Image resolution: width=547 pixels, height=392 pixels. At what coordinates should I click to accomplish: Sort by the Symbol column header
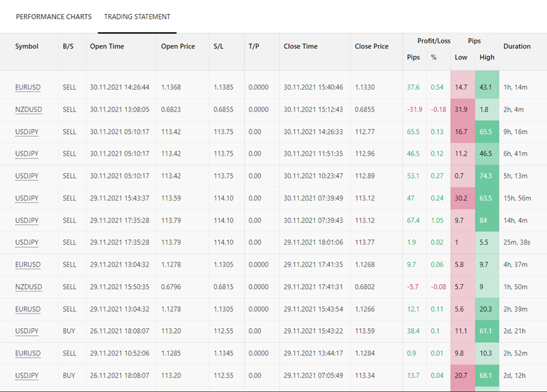click(27, 46)
